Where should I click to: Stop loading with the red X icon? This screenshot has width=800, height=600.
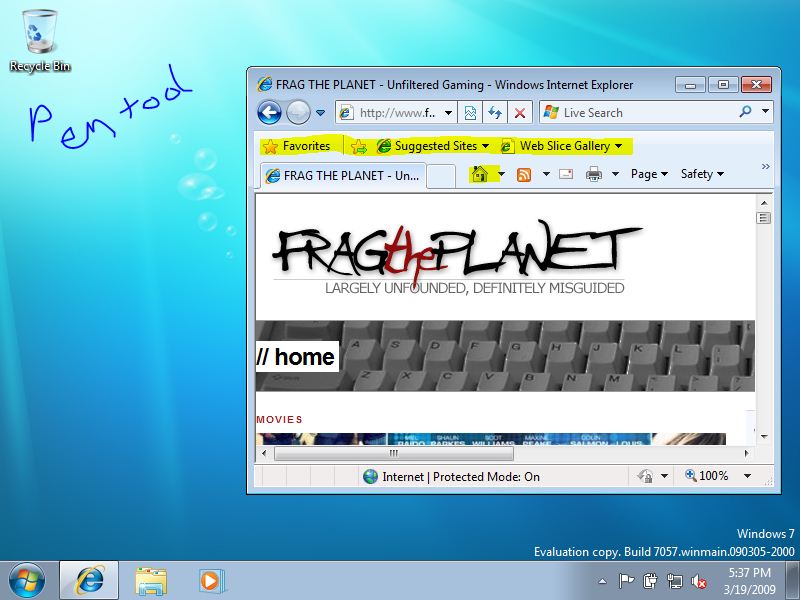point(520,113)
